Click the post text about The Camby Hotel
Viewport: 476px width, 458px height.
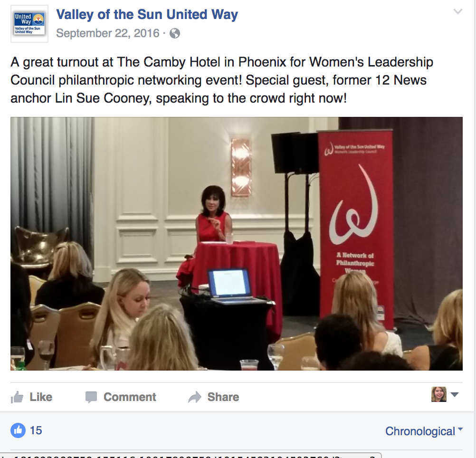(221, 80)
